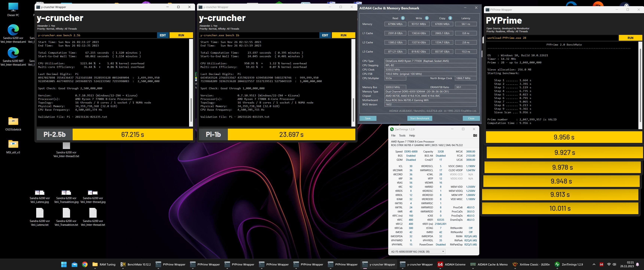Image resolution: width=644 pixels, height=270 pixels.
Task: Select the OSDSidekick folder on desktop
Action: pyautogui.click(x=13, y=124)
